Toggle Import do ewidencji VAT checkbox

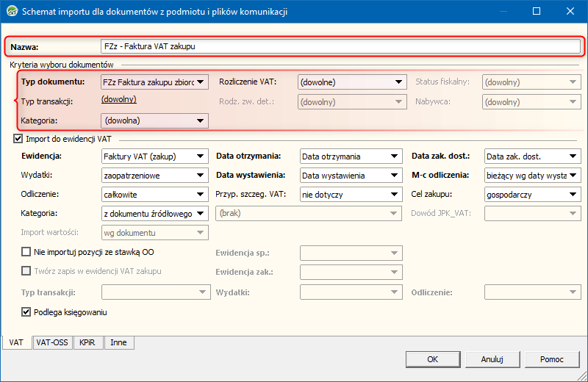(x=18, y=138)
